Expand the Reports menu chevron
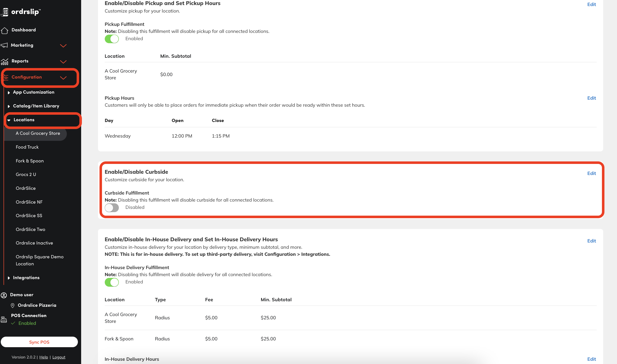 click(x=63, y=62)
